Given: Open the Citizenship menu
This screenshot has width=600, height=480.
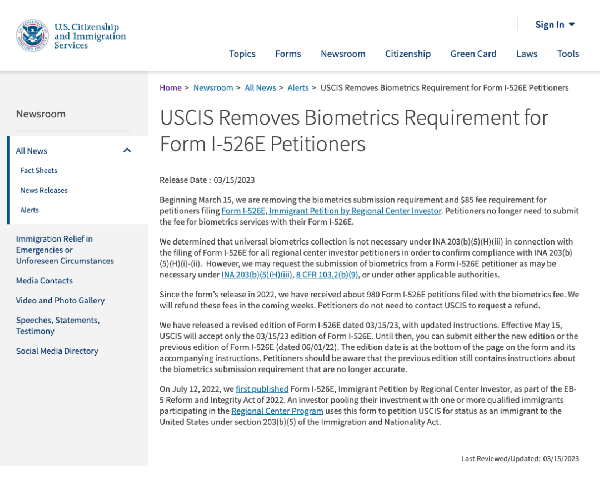Looking at the screenshot, I should click(x=408, y=54).
